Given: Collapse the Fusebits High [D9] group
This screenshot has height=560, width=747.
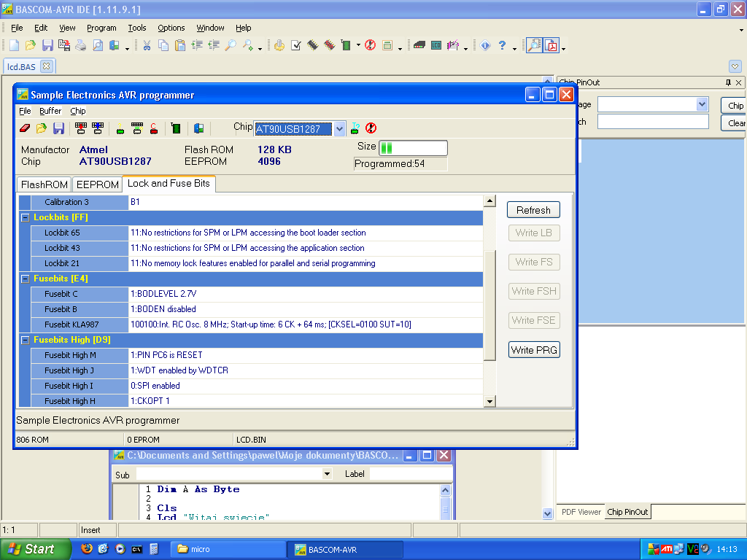Looking at the screenshot, I should tap(26, 340).
